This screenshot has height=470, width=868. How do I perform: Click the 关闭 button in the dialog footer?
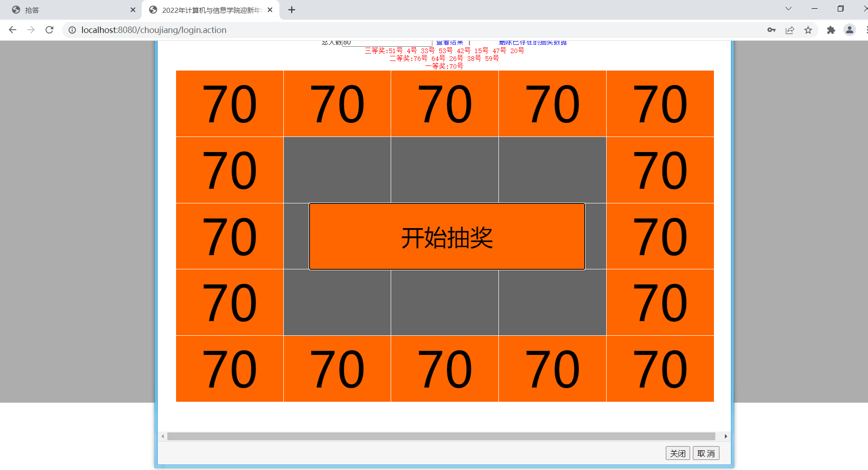coord(678,454)
